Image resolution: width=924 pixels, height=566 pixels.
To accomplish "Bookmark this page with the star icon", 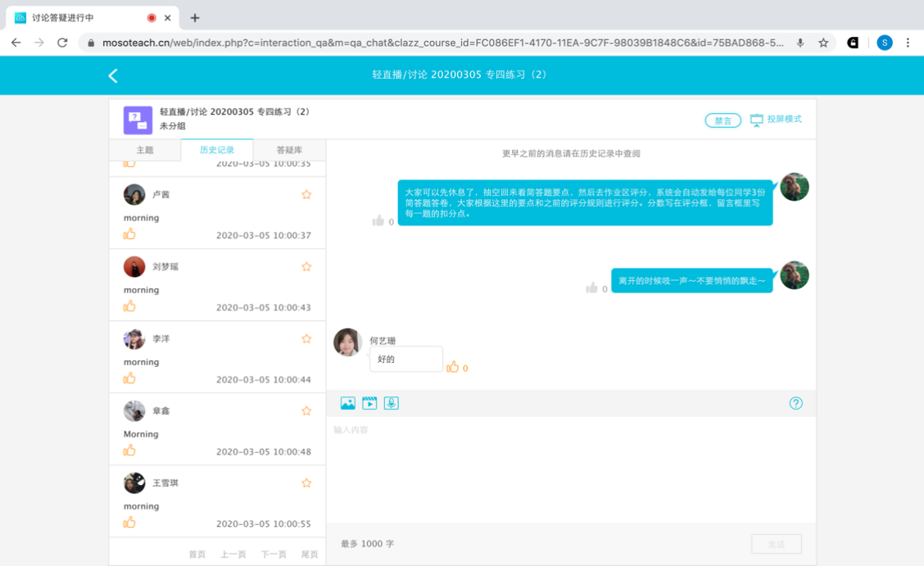I will [823, 43].
